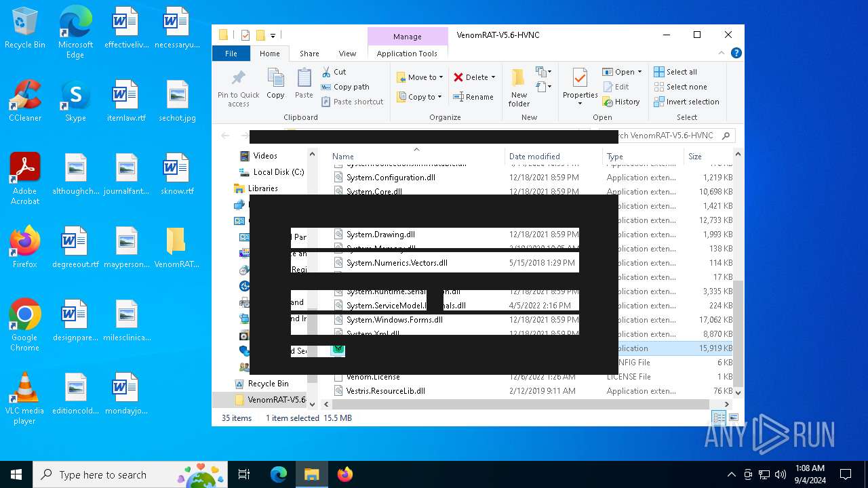Open Google Chrome desktop shortcut

tap(25, 325)
